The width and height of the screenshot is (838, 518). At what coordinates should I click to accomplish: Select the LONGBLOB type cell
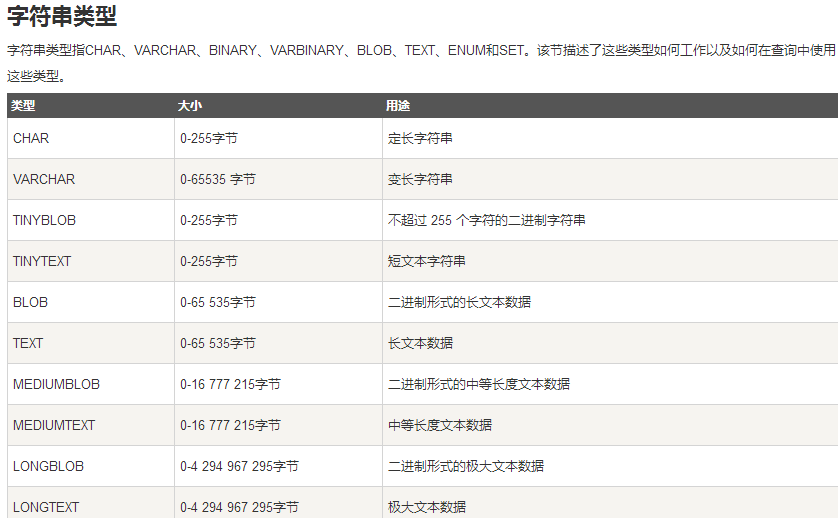pos(91,466)
